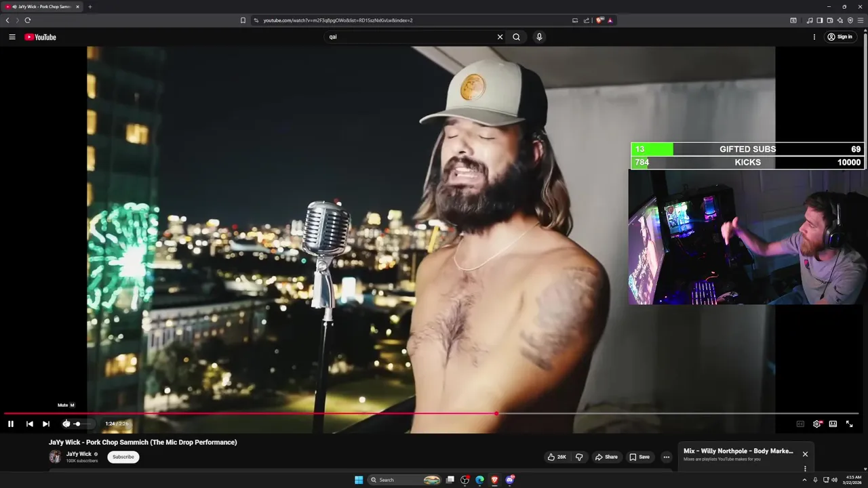Reload the page
The image size is (868, 488).
(x=28, y=20)
